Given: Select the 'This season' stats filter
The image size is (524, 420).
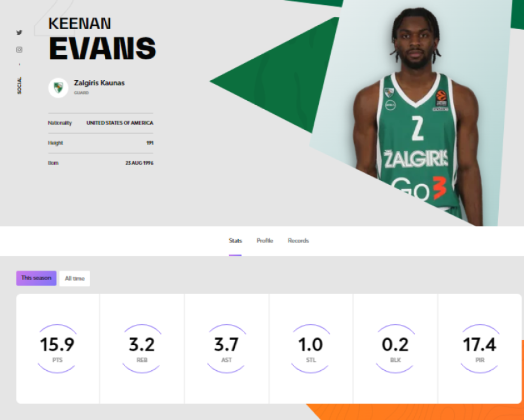Looking at the screenshot, I should coord(36,278).
